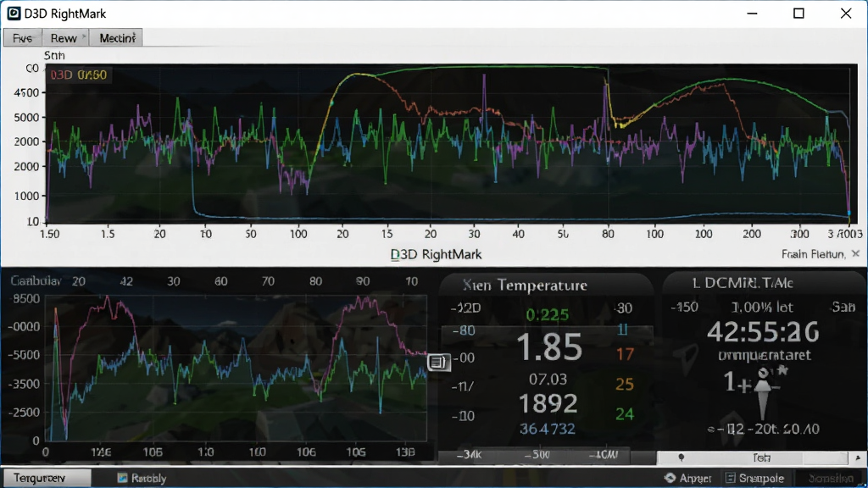This screenshot has height=488, width=868.
Task: Click the blue 364732 value
Action: click(547, 429)
